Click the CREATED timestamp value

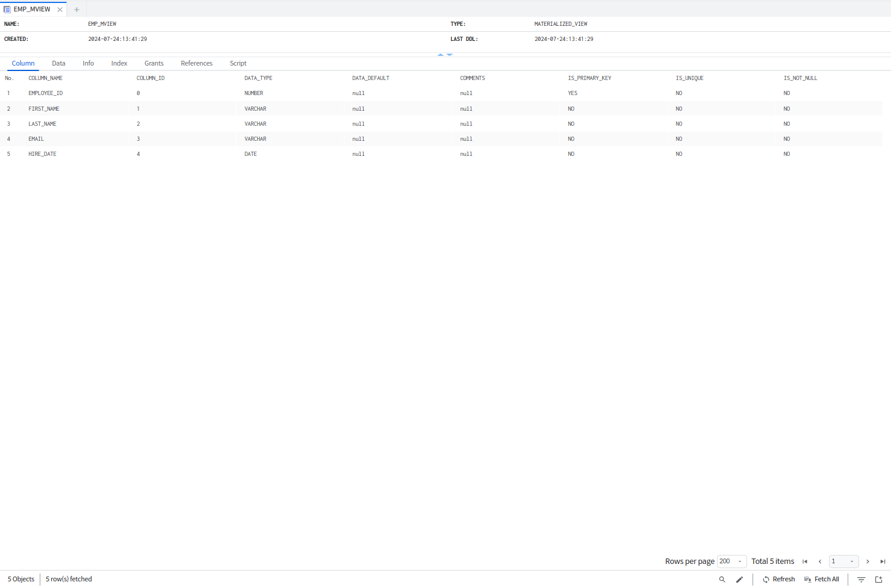(117, 39)
